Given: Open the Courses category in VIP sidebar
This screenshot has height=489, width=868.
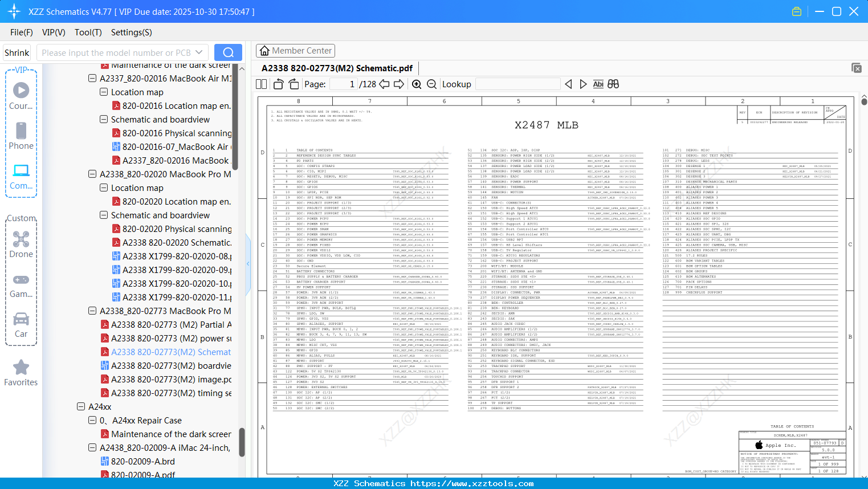Looking at the screenshot, I should tap(21, 96).
